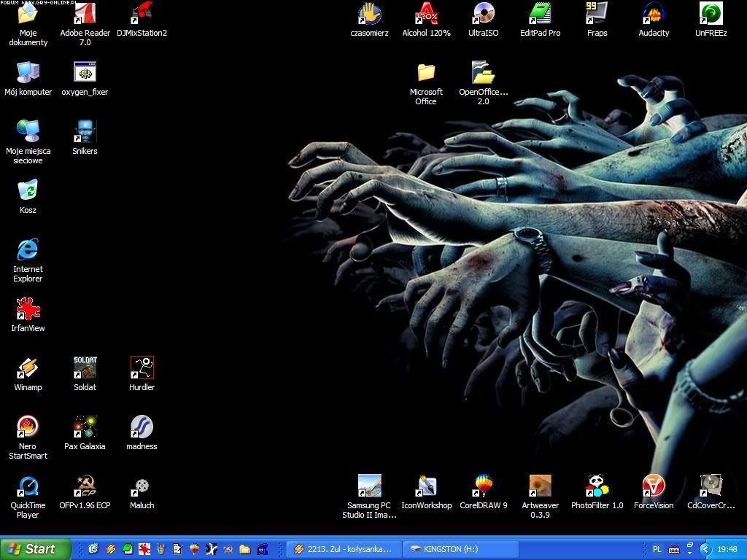
Task: Select the Winamp desktop shortcut
Action: pyautogui.click(x=28, y=374)
